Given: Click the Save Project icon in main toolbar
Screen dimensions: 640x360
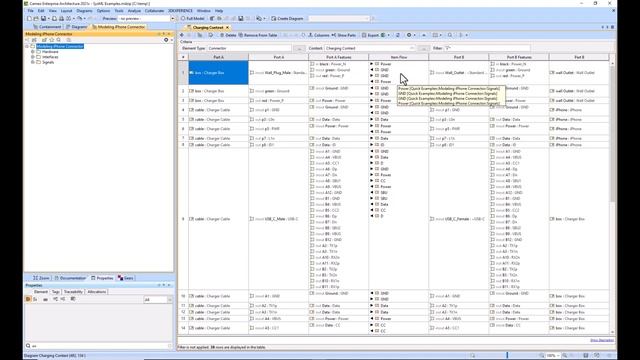Looking at the screenshot, I should point(43,18).
